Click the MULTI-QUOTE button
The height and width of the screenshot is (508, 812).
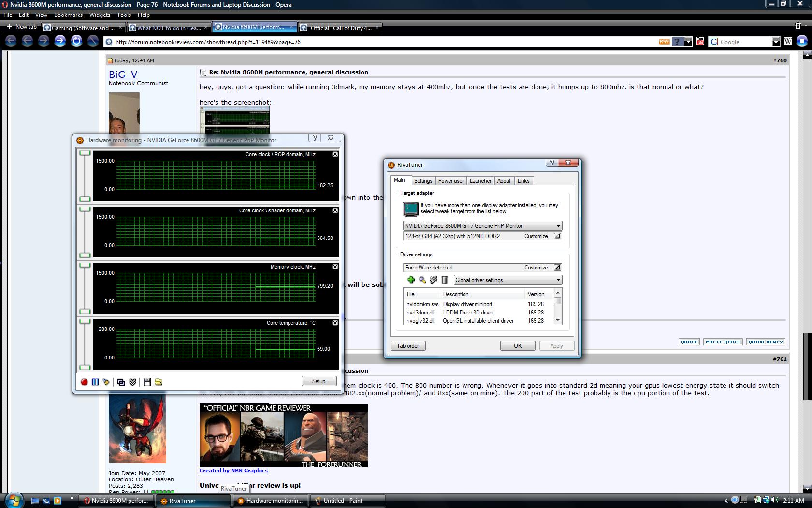pos(723,342)
